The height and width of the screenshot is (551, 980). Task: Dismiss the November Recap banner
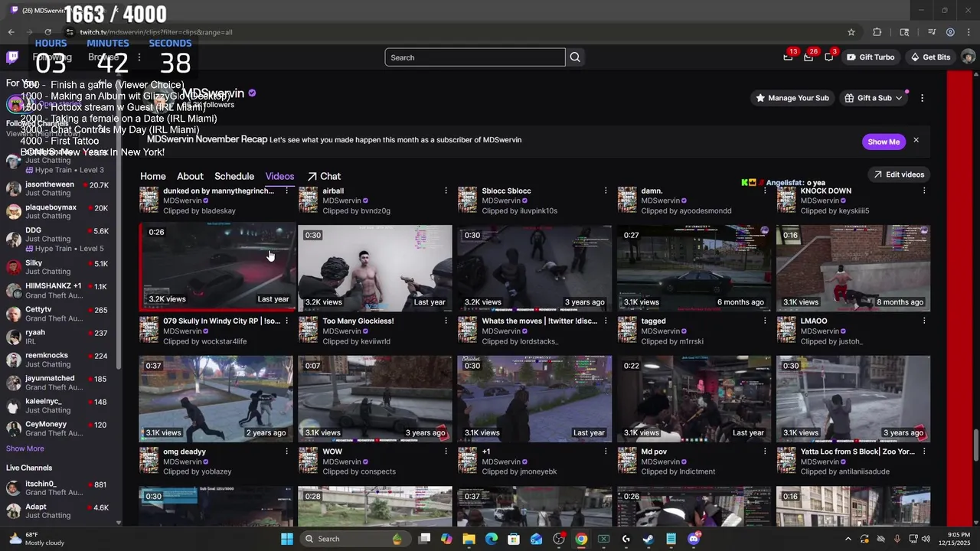point(916,141)
